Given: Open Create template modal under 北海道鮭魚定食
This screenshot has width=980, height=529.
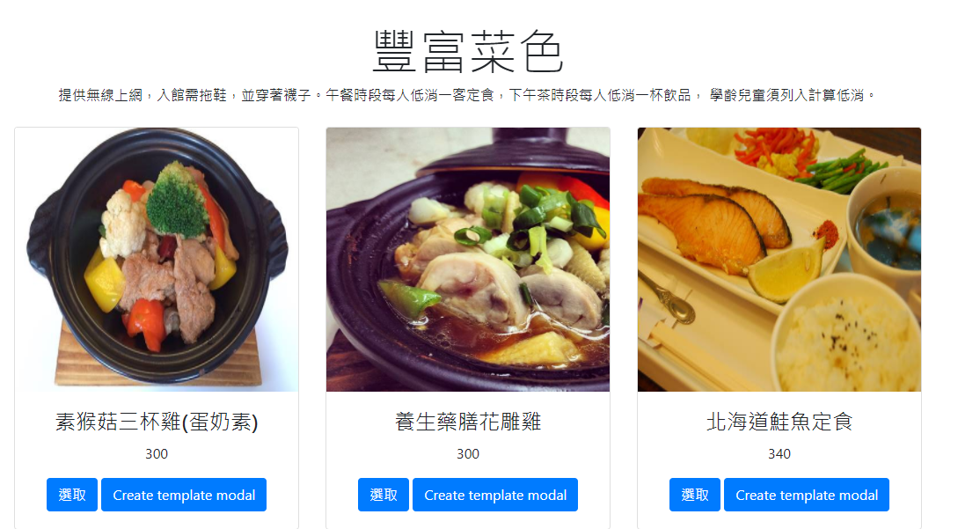Looking at the screenshot, I should [806, 495].
